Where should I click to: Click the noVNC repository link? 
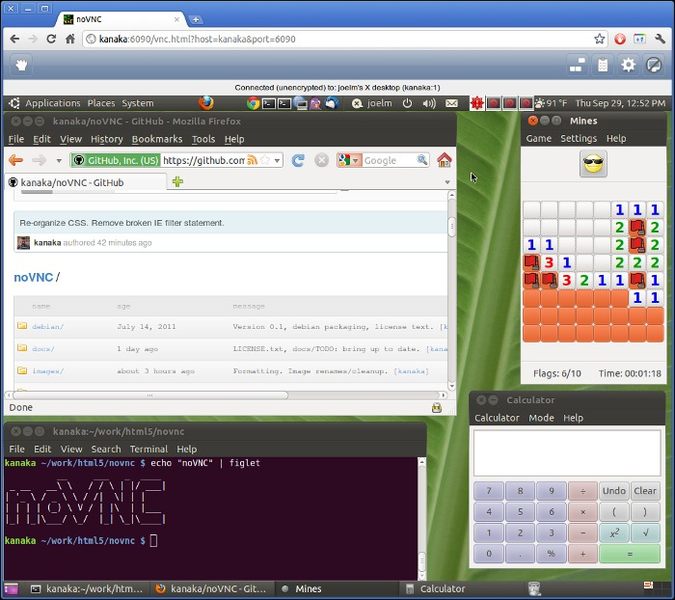[32, 277]
